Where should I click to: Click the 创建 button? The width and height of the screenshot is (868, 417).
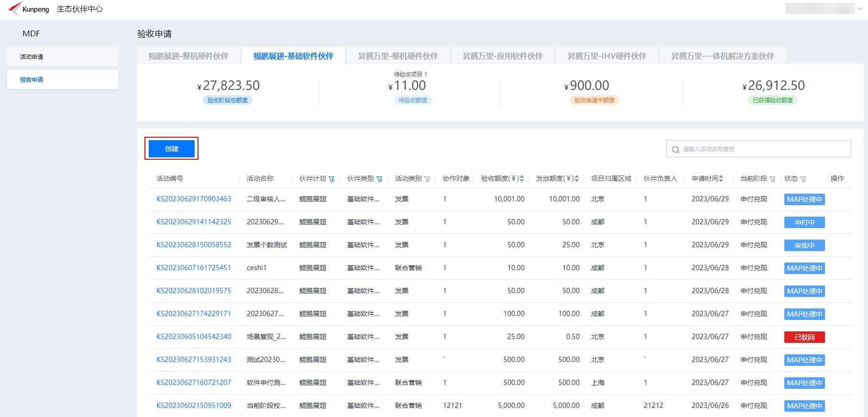(172, 149)
